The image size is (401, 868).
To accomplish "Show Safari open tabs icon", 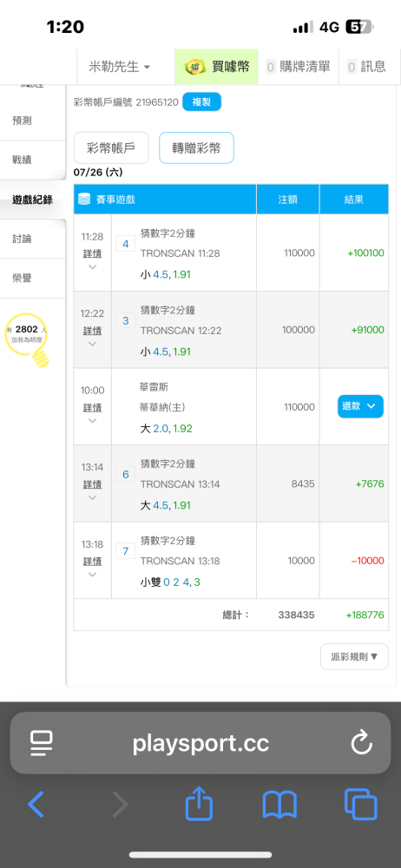I will tap(360, 805).
